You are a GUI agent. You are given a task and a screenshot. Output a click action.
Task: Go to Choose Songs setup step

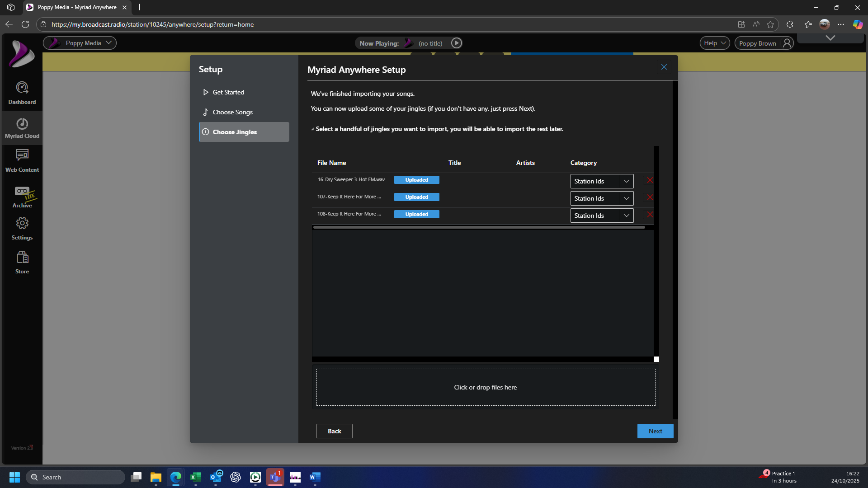(x=232, y=112)
